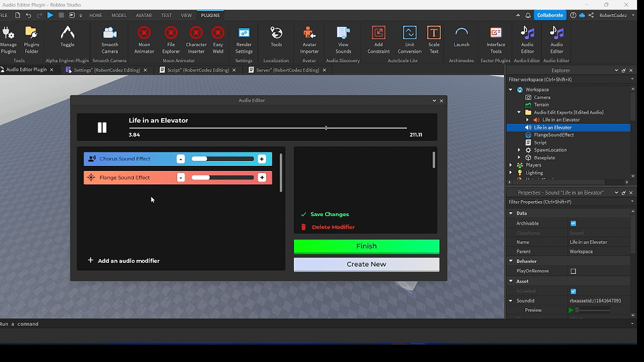
Task: Open the AVATAR ribbon tab
Action: pos(144,15)
